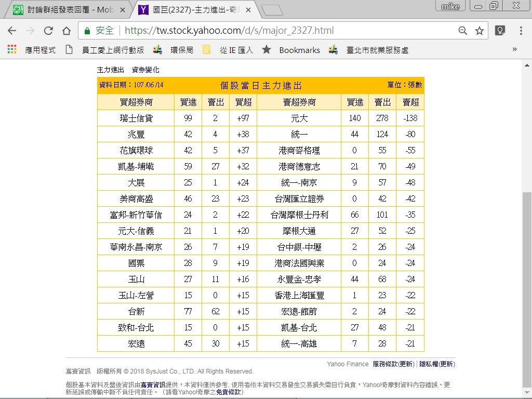The height and width of the screenshot is (399, 532).
Task: Open the 嘉實資訊 link in the disclaimer
Action: (153, 385)
